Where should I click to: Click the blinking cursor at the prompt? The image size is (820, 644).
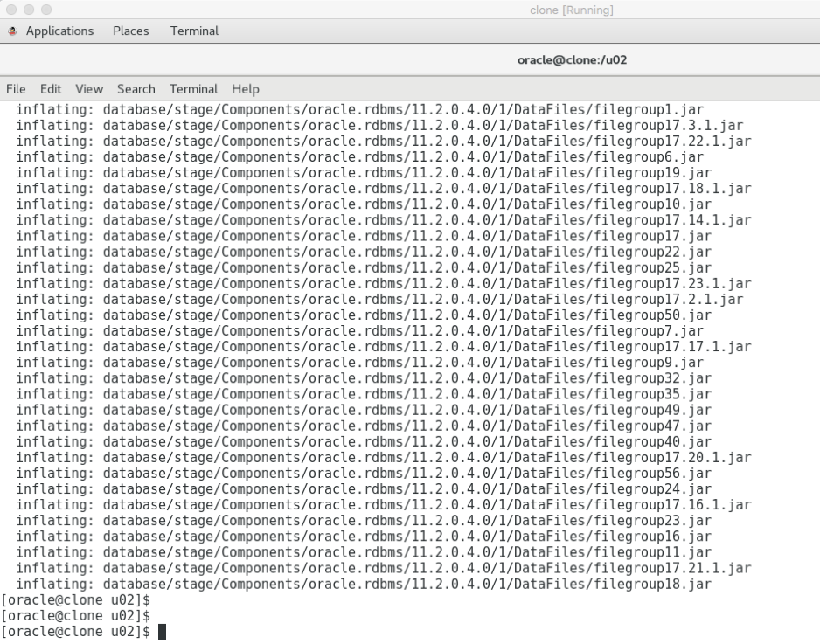pyautogui.click(x=161, y=631)
